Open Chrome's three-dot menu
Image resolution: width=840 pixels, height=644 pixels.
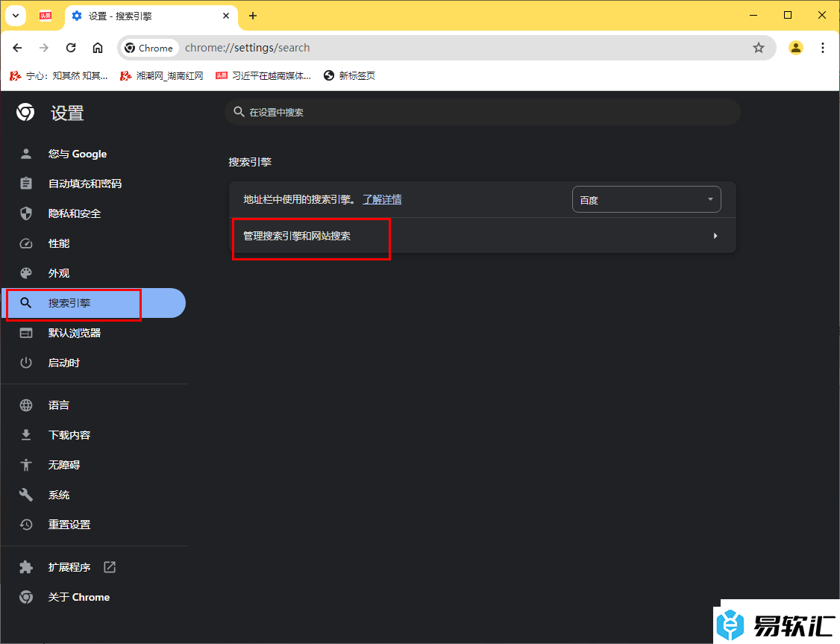coord(823,48)
